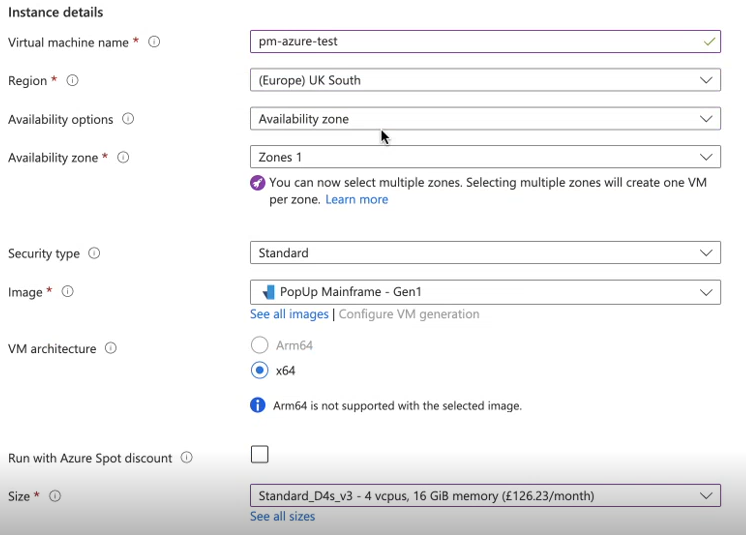The image size is (746, 535).
Task: Click the Virtual machine name input field
Action: [485, 41]
